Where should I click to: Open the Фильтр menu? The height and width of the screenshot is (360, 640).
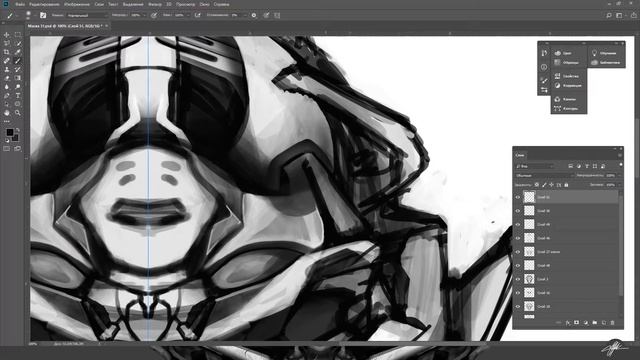pos(155,4)
